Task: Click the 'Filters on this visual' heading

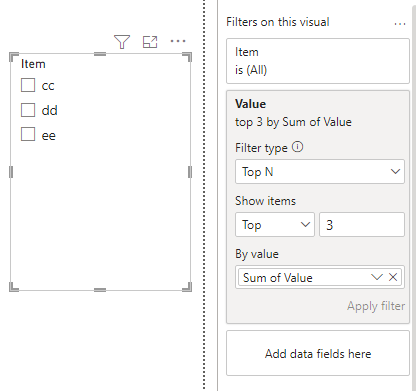Action: pos(278,22)
